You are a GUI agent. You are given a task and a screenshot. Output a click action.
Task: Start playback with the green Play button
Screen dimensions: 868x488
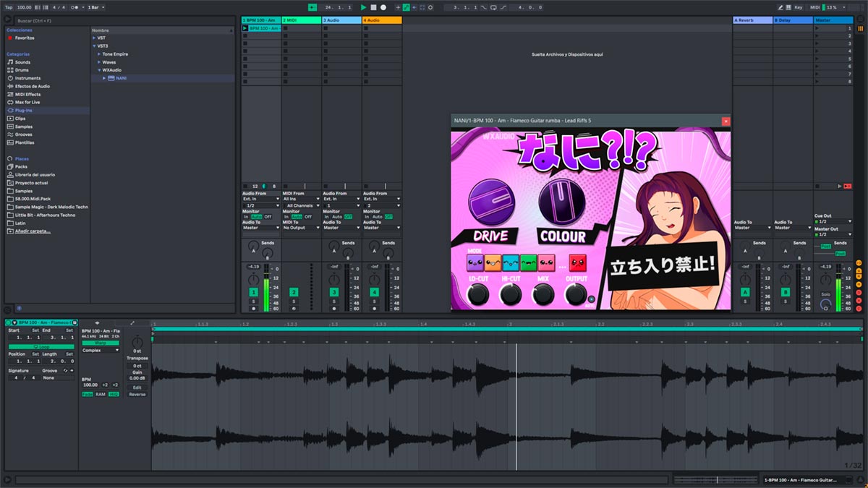coord(364,7)
